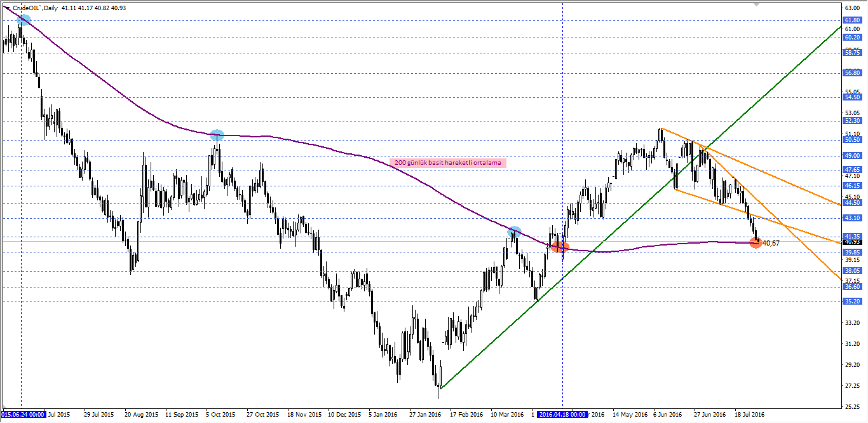The width and height of the screenshot is (868, 423).
Task: Click the 33.20 price scale value
Action: tap(852, 323)
